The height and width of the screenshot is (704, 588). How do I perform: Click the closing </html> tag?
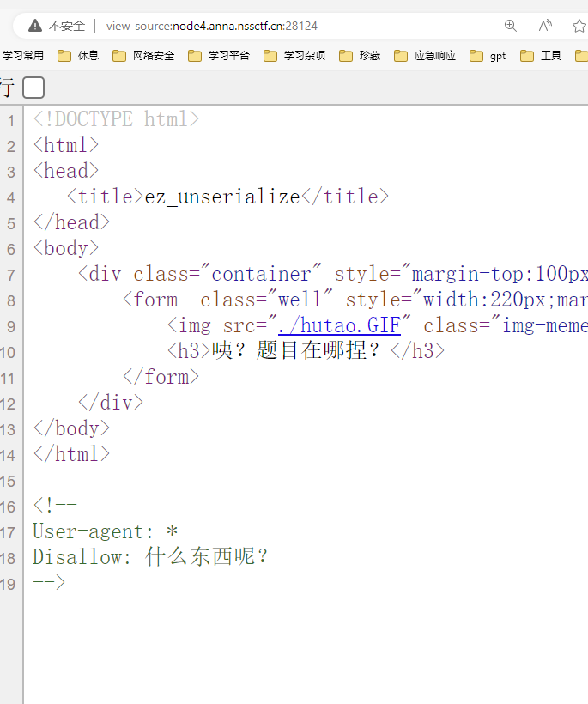71,454
